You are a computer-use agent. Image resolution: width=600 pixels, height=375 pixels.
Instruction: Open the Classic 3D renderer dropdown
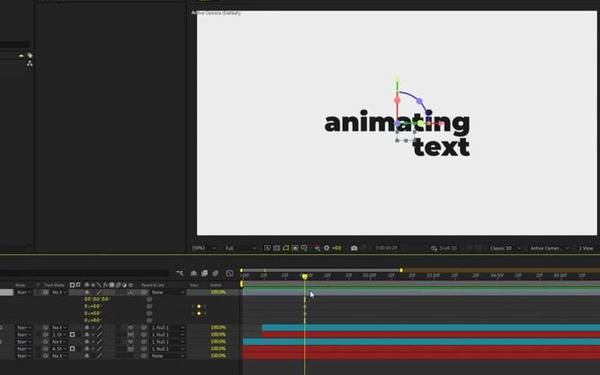click(x=505, y=248)
